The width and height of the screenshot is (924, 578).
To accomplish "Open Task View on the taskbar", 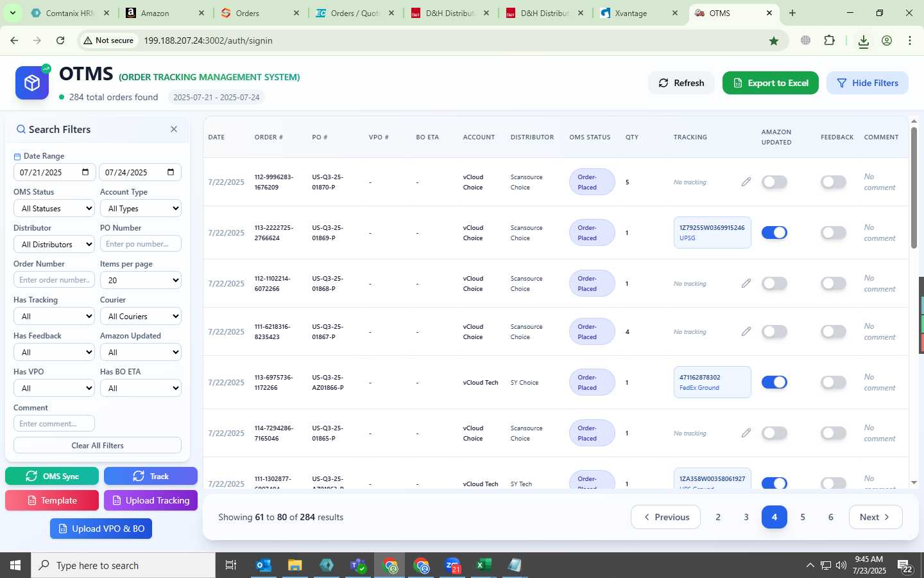I will coord(231,565).
